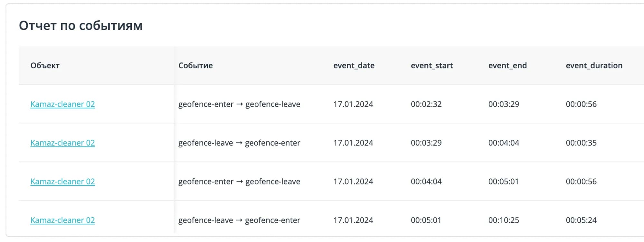Click the 00:04:04 value under event_end
Viewport: 644px width, 242px height.
[x=504, y=143]
